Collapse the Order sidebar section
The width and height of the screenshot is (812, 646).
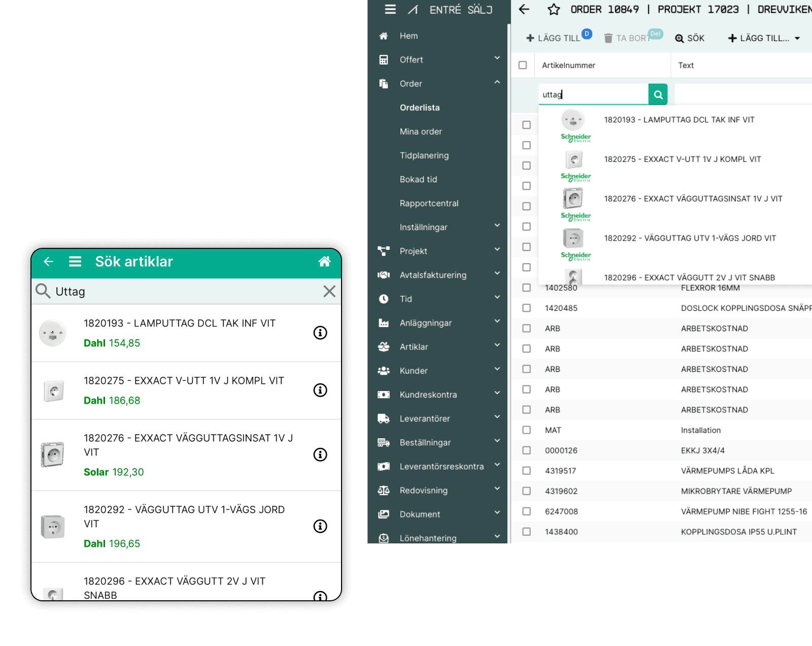point(497,82)
